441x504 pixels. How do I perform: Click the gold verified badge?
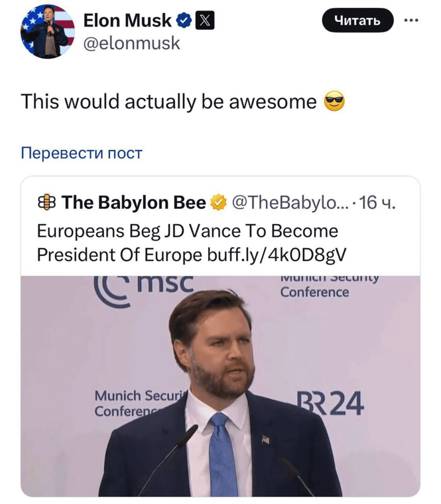218,202
